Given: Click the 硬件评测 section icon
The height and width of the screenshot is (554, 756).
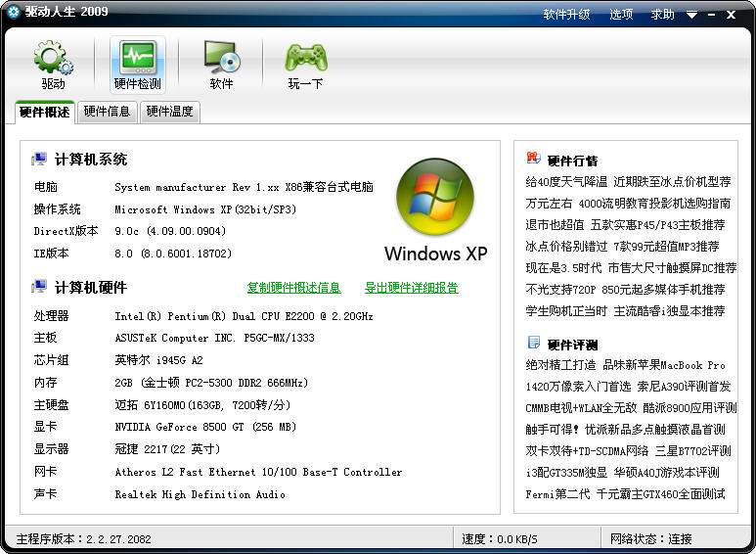Looking at the screenshot, I should pos(533,343).
